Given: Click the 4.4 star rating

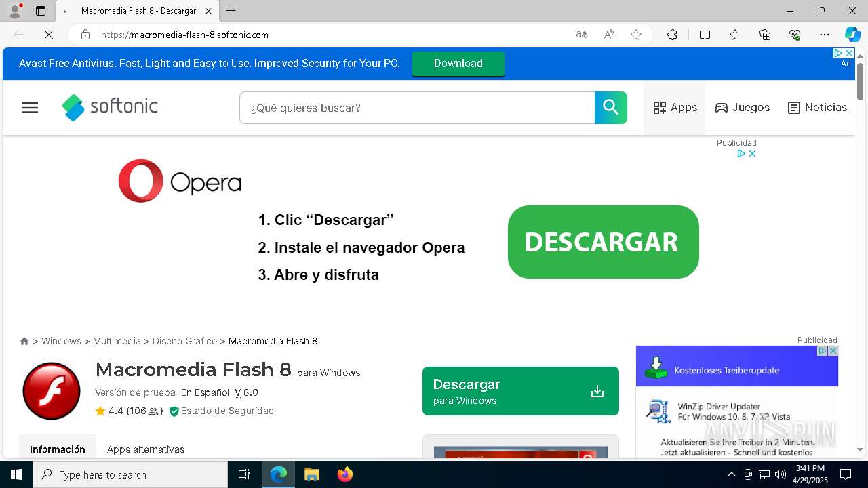Looking at the screenshot, I should tap(129, 411).
